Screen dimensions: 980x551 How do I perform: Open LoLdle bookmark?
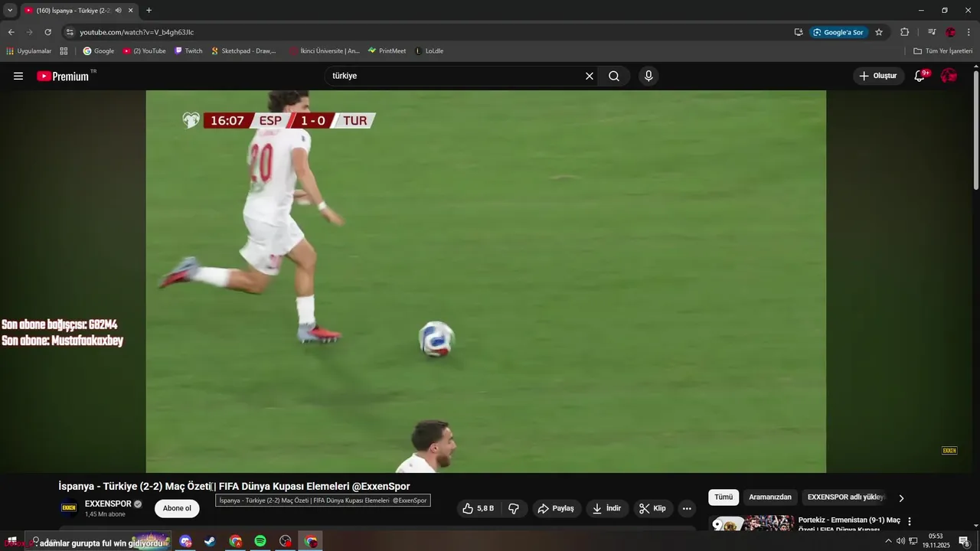(x=430, y=51)
